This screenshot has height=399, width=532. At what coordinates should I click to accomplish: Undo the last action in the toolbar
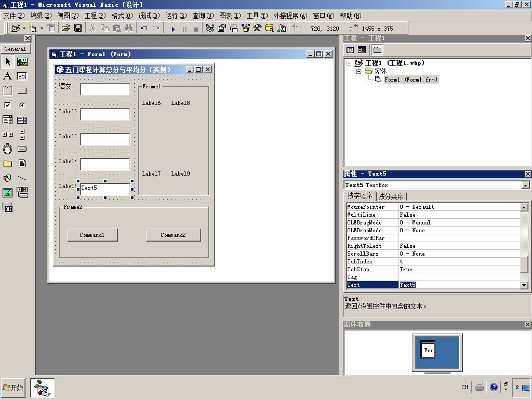(144, 28)
